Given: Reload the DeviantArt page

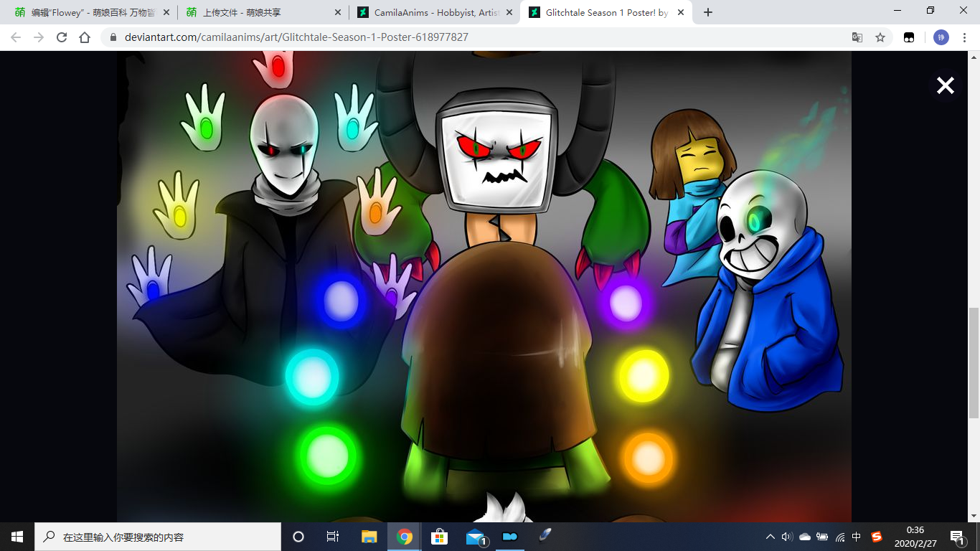Looking at the screenshot, I should tap(62, 37).
